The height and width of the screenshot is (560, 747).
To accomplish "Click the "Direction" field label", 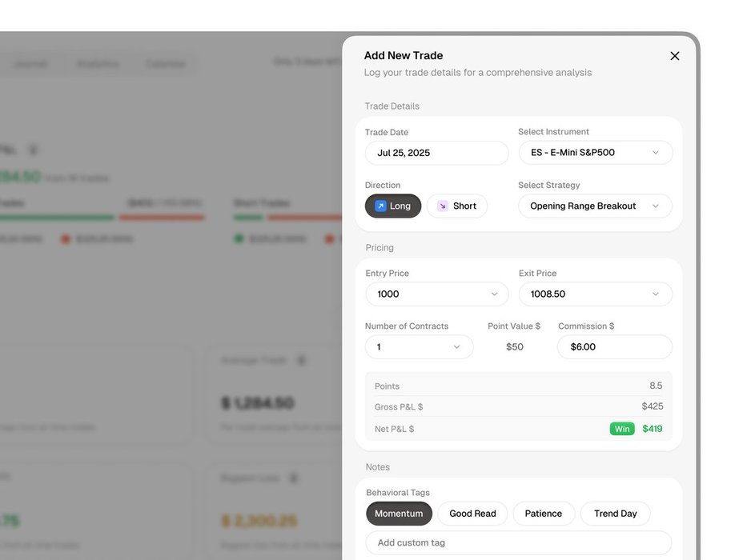I will point(383,186).
